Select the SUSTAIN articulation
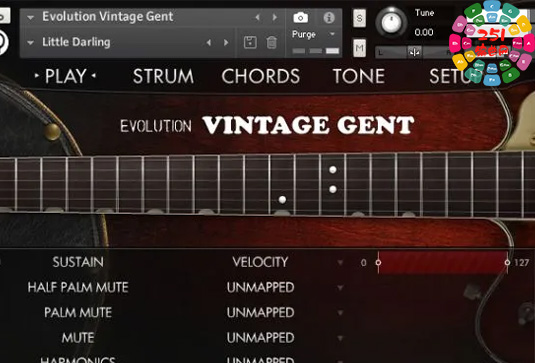This screenshot has width=535, height=363. click(x=78, y=262)
